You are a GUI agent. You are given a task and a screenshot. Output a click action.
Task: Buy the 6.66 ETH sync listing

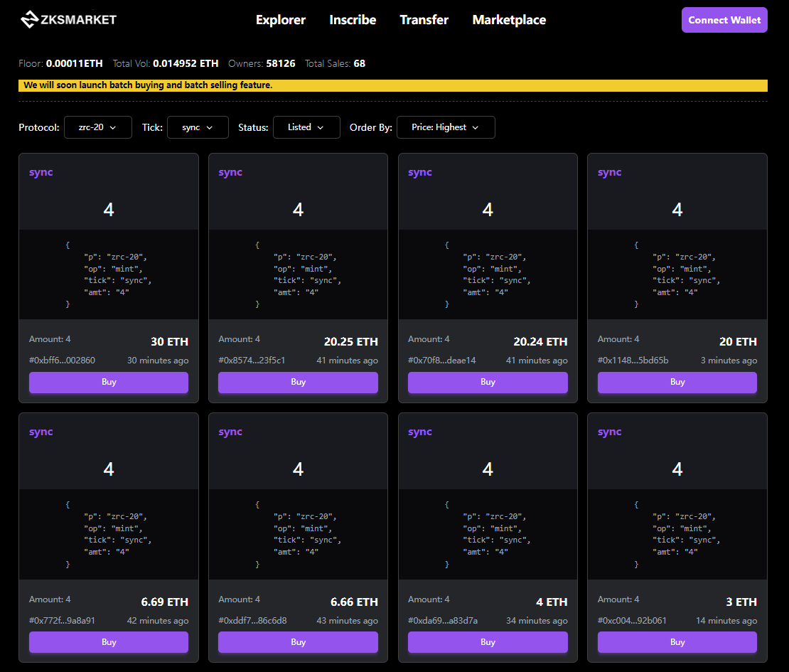click(298, 642)
